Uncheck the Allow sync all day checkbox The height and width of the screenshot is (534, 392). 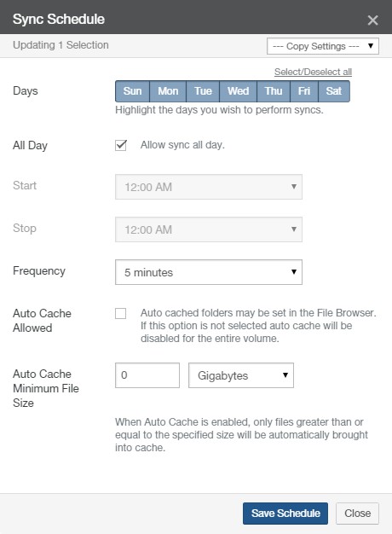pos(121,145)
